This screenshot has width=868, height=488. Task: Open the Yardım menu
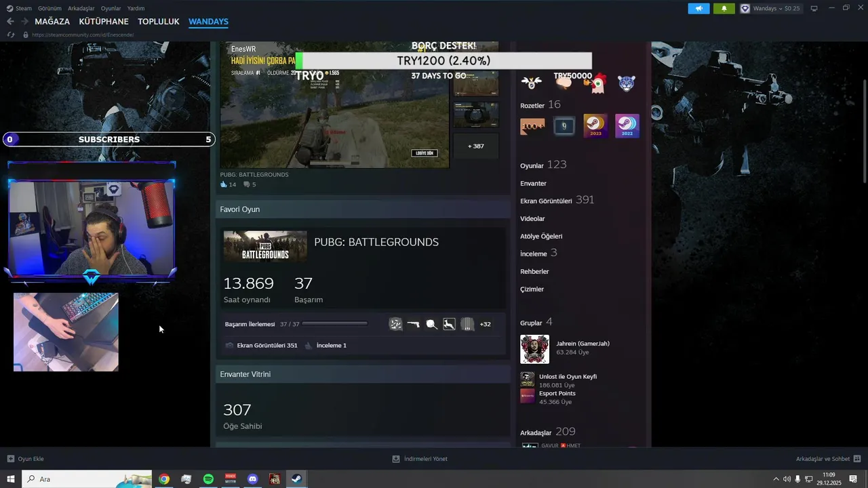tap(136, 8)
